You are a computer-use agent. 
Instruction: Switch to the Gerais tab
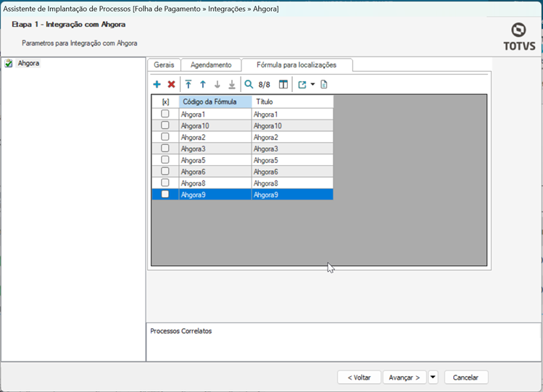pyautogui.click(x=164, y=65)
